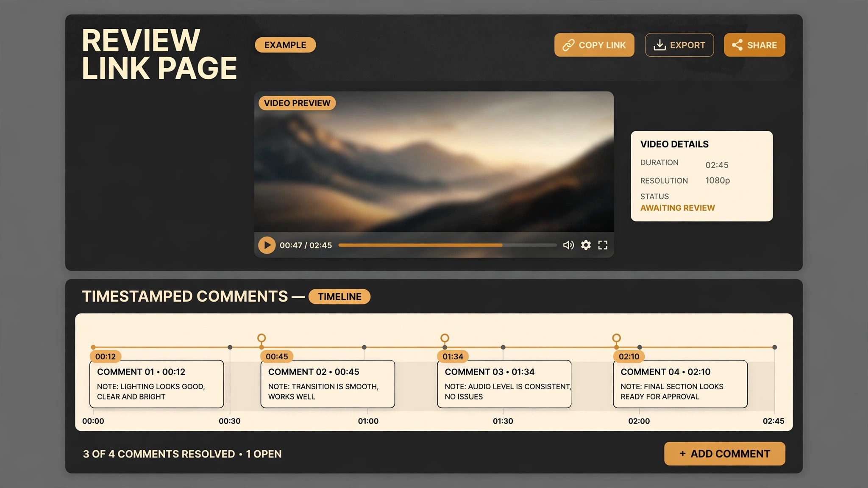The image size is (868, 488).
Task: Select the Timeline badge tab
Action: pyautogui.click(x=339, y=297)
